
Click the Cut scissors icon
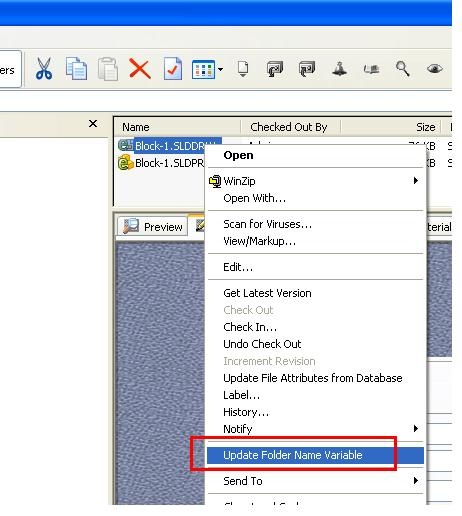click(44, 69)
